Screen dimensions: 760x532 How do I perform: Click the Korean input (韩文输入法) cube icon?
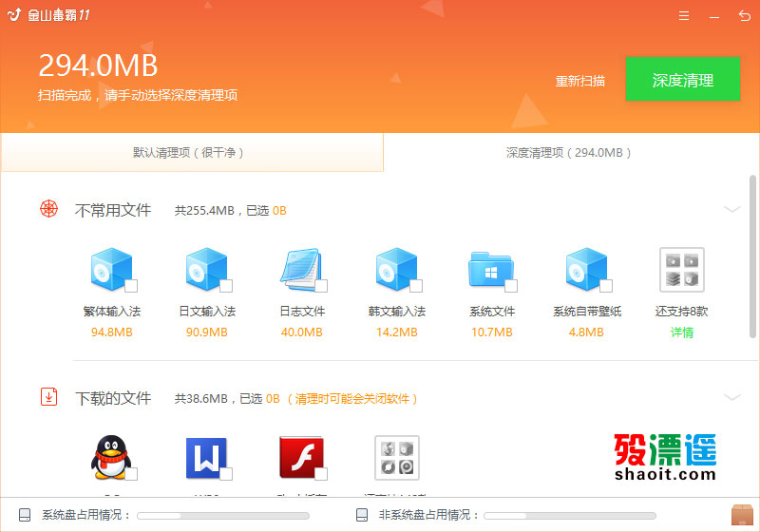396,269
